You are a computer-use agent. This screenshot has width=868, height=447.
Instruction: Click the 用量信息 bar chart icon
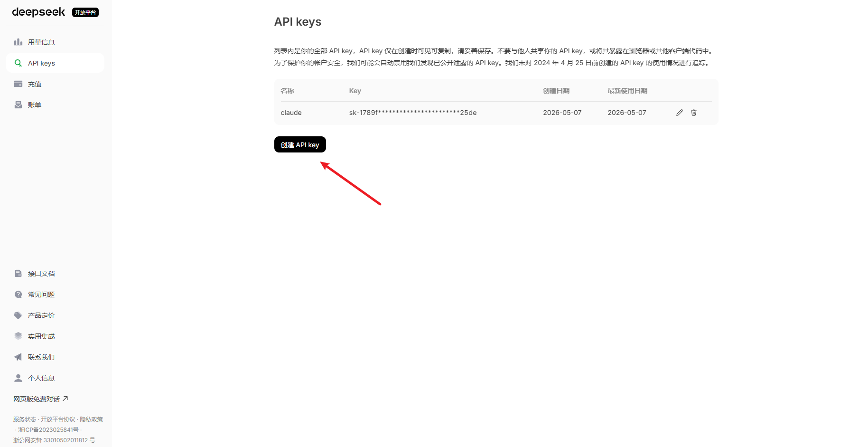18,42
